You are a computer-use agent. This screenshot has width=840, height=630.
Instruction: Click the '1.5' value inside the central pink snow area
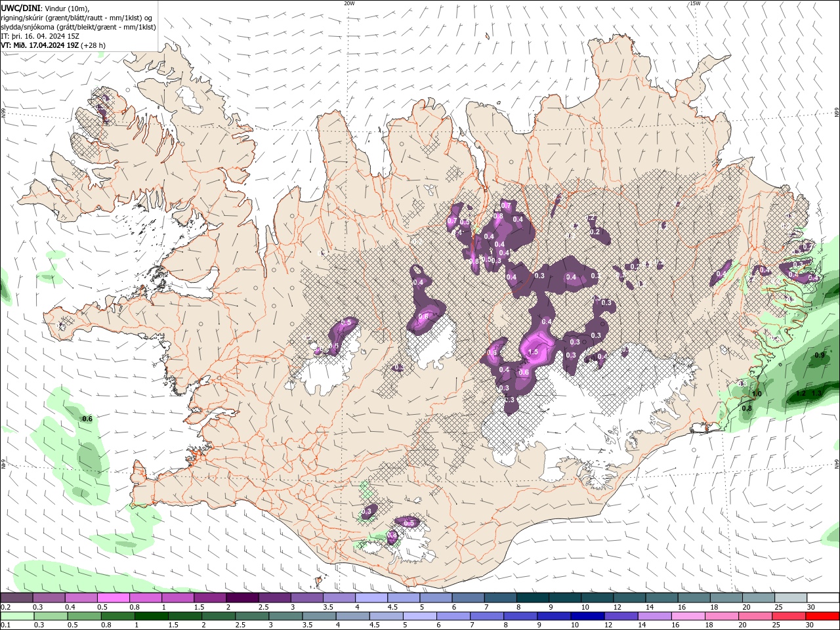tap(533, 352)
